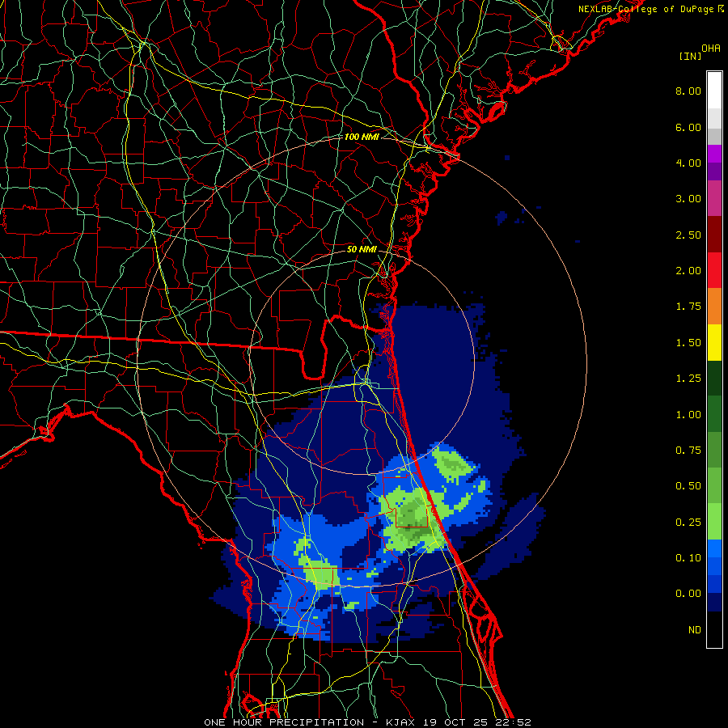This screenshot has width=728, height=728.
Task: Click the KJAX radar site identifier
Action: [x=403, y=722]
